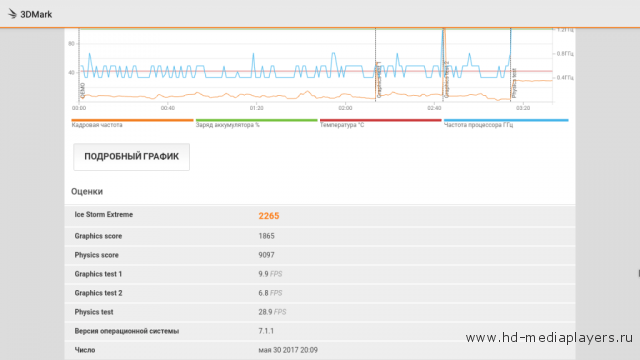
Task: Select the Graphics score label
Action: tap(98, 236)
